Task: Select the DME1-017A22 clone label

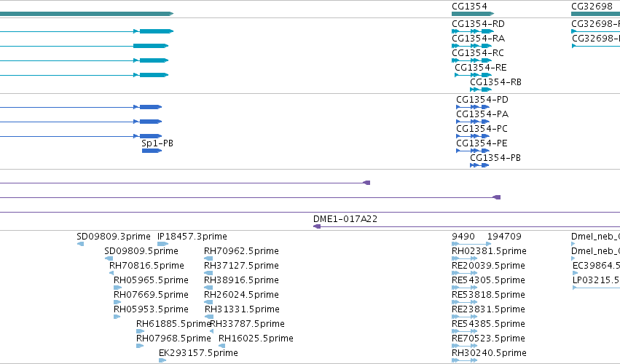Action: [345, 219]
